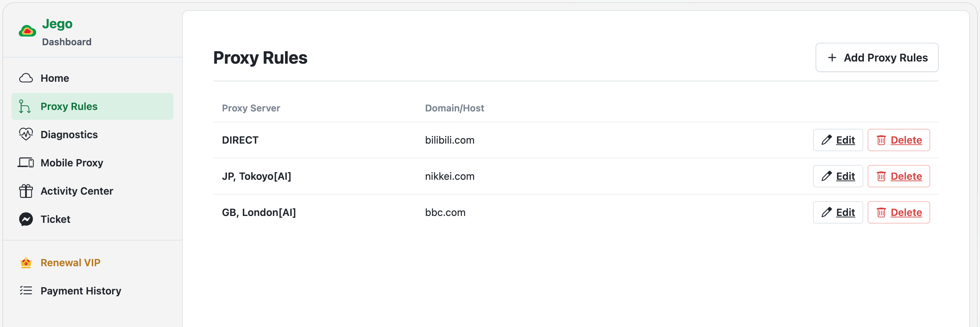
Task: Select the bbc.com domain text
Action: coord(445,212)
